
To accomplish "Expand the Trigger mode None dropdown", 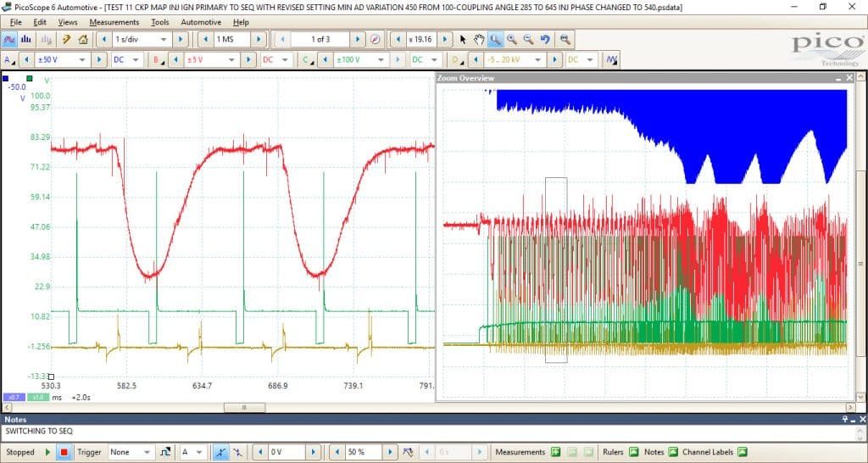I will 131,452.
